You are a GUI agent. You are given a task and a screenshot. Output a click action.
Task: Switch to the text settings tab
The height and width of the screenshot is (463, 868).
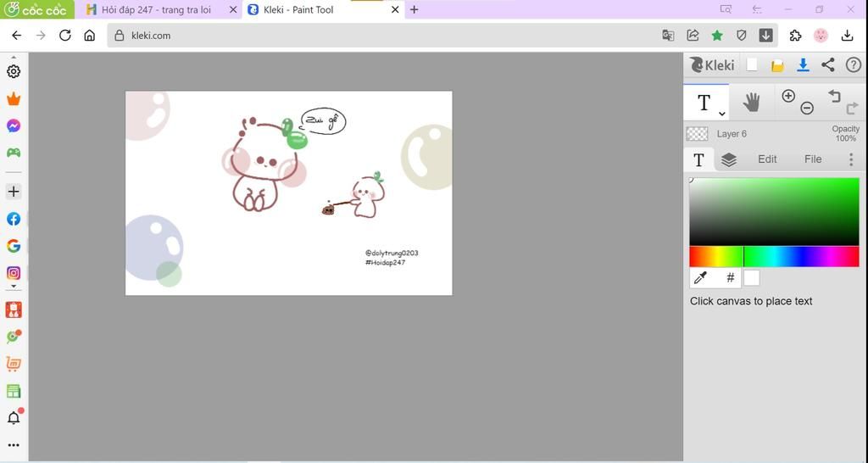pyautogui.click(x=698, y=160)
